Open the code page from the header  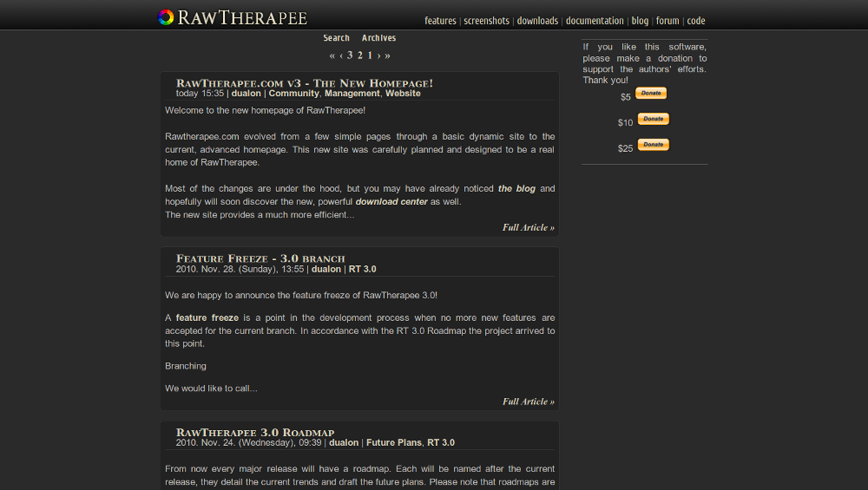pyautogui.click(x=696, y=21)
